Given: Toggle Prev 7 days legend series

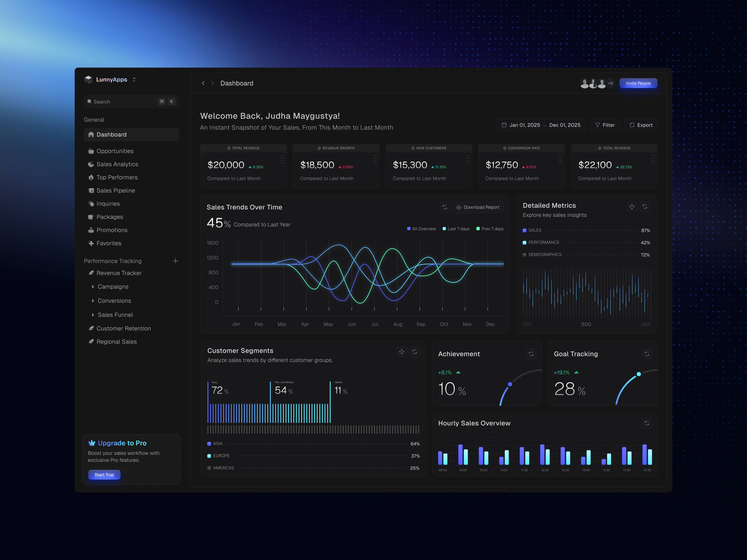Looking at the screenshot, I should 490,229.
